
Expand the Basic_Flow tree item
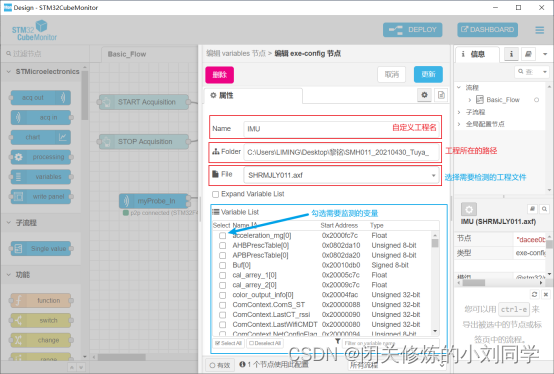point(470,100)
